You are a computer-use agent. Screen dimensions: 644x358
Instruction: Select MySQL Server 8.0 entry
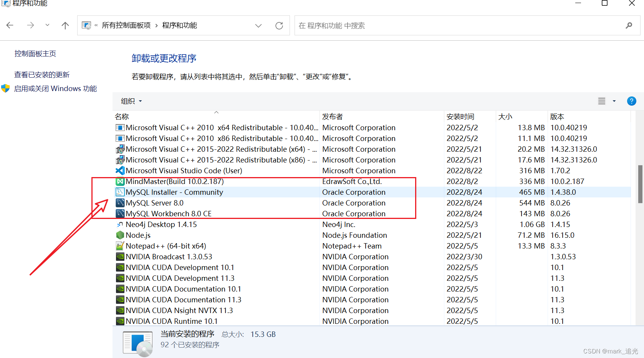155,203
